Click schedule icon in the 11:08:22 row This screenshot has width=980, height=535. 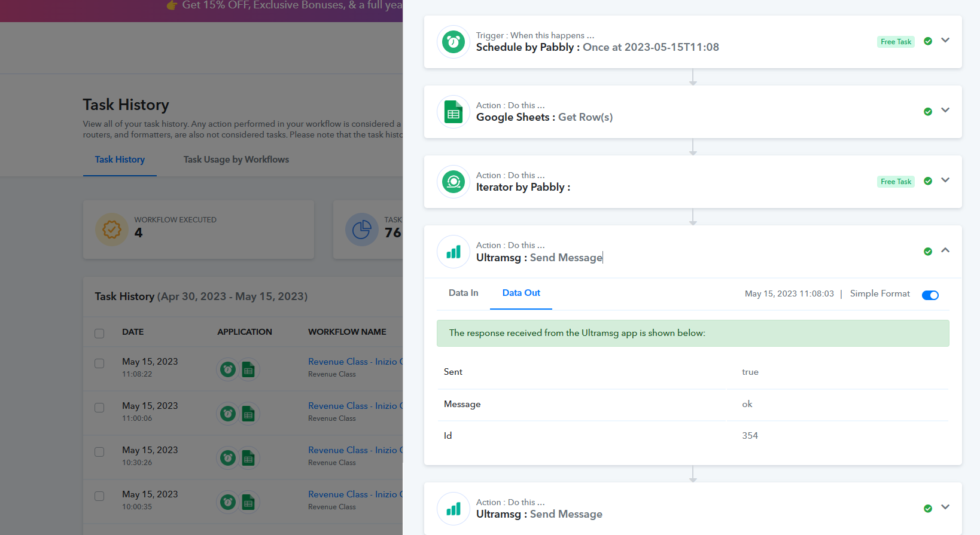[228, 369]
